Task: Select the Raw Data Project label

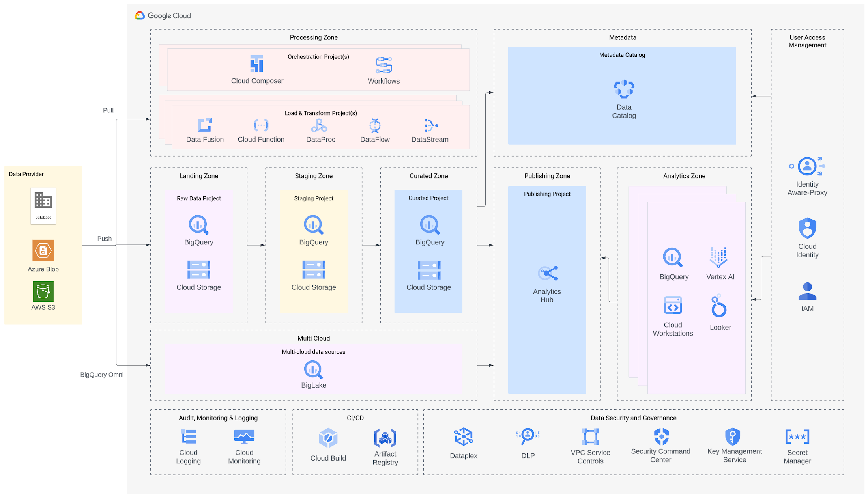Action: [x=199, y=198]
